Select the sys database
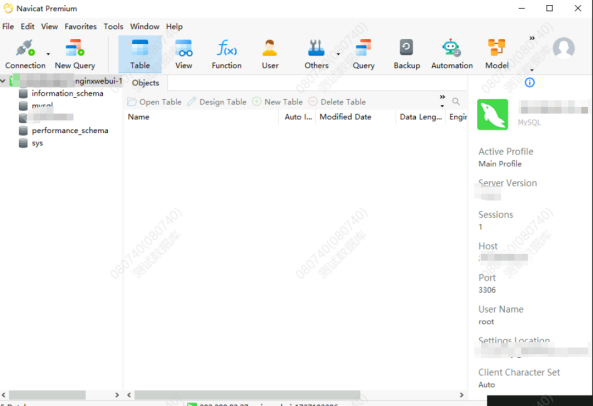Viewport: 593px width, 406px height. (37, 143)
